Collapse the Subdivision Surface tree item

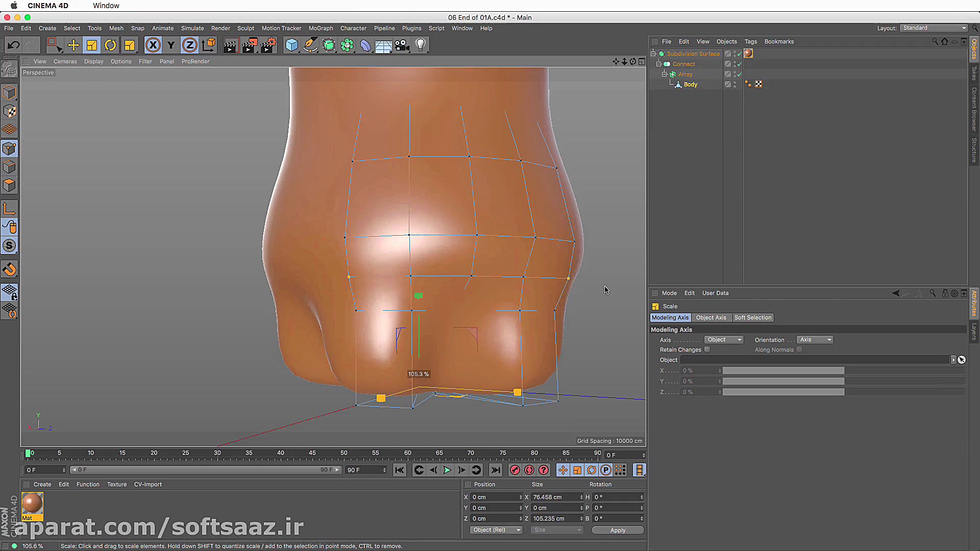[x=653, y=54]
